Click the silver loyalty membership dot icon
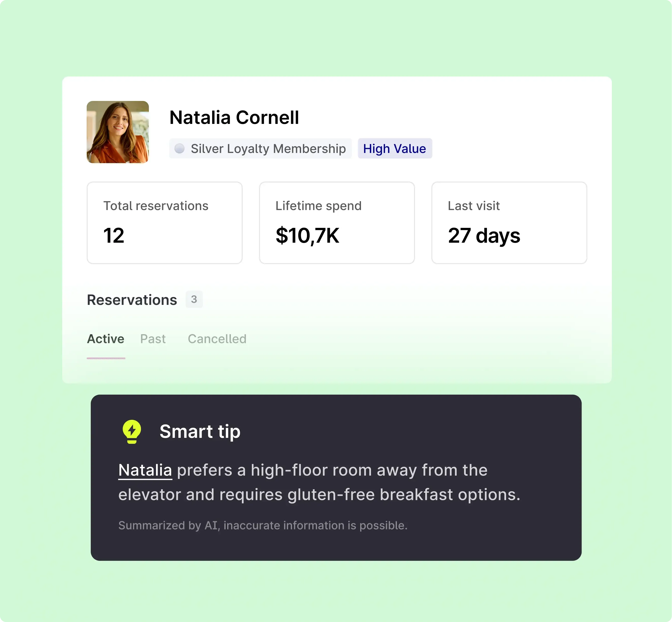 coord(179,148)
